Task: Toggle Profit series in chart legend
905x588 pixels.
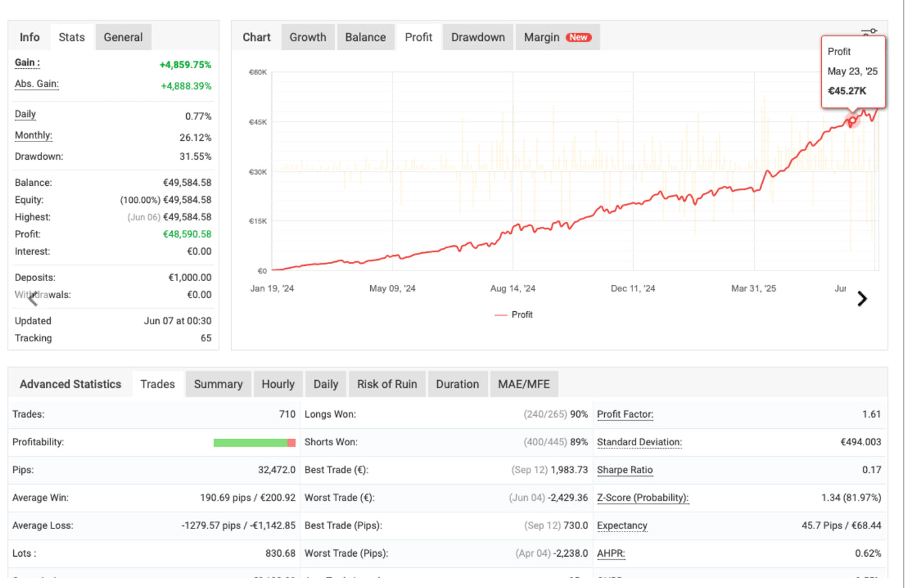Action: pyautogui.click(x=514, y=315)
